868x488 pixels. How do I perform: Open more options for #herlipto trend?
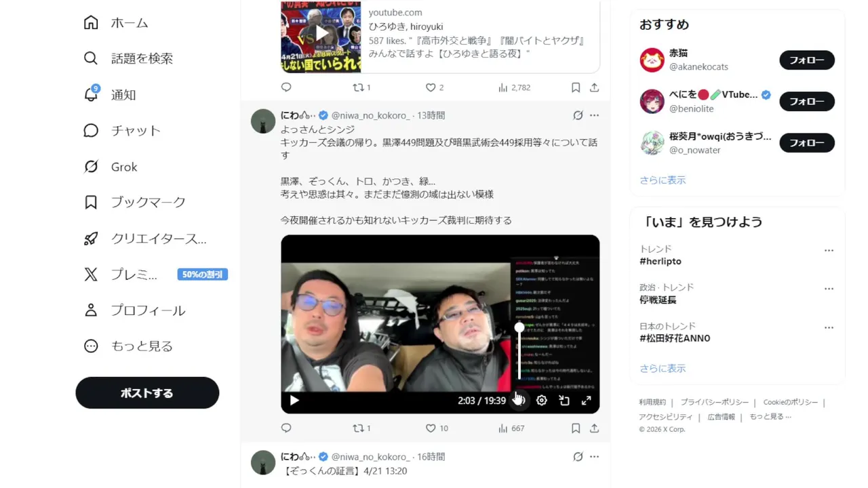click(x=829, y=250)
